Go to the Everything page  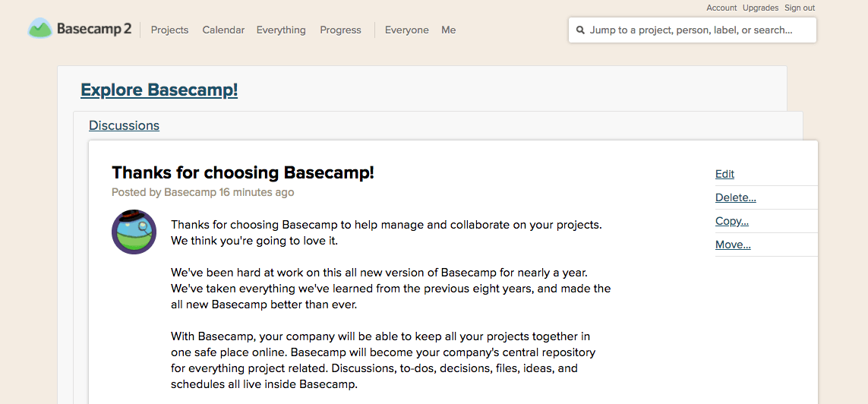pos(281,30)
